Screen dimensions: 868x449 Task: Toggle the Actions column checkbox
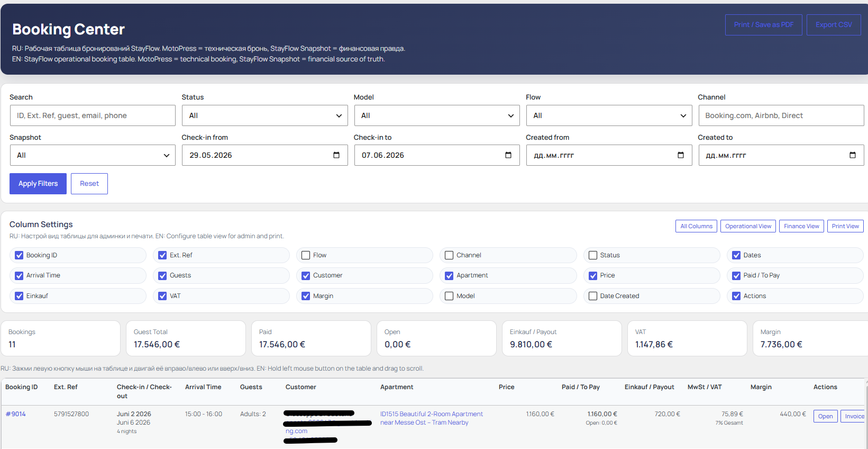pos(736,296)
